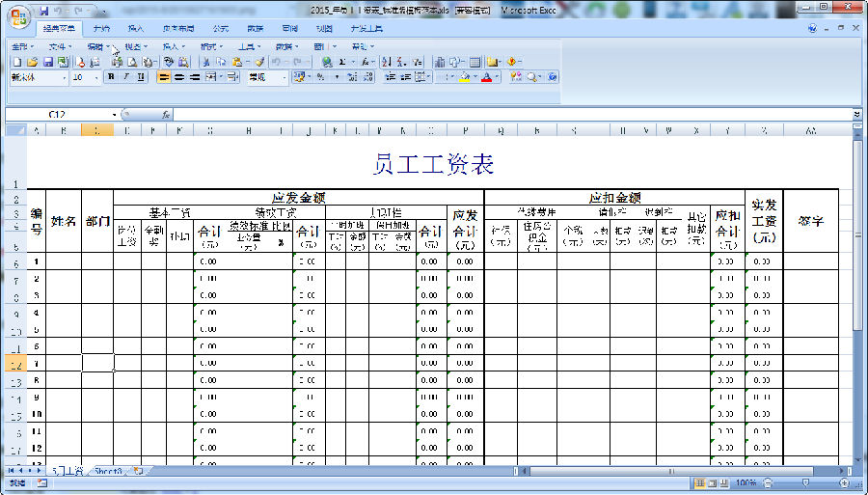Switch to the 公式 ribbon tab
Image resolution: width=868 pixels, height=495 pixels.
220,28
